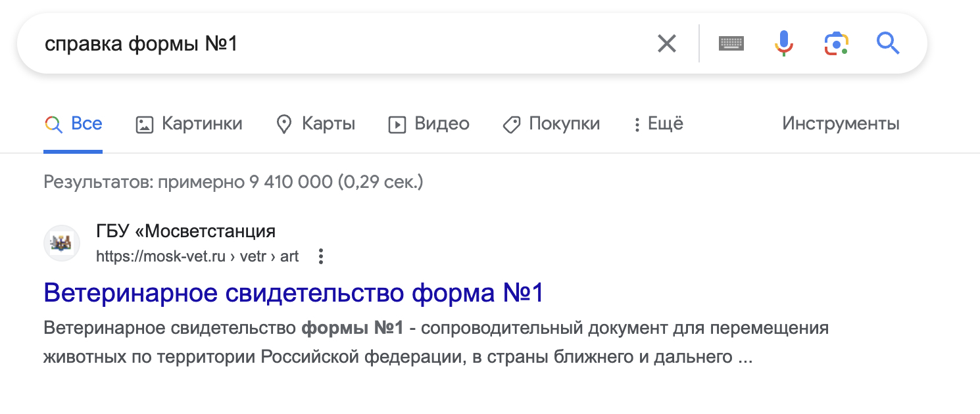Clear the search query with X icon
980x414 pixels.
666,44
